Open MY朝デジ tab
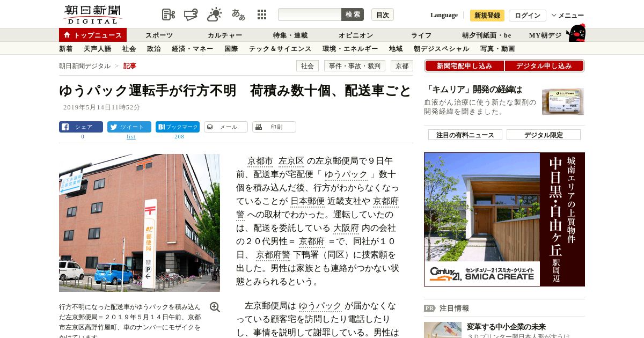 pos(545,35)
